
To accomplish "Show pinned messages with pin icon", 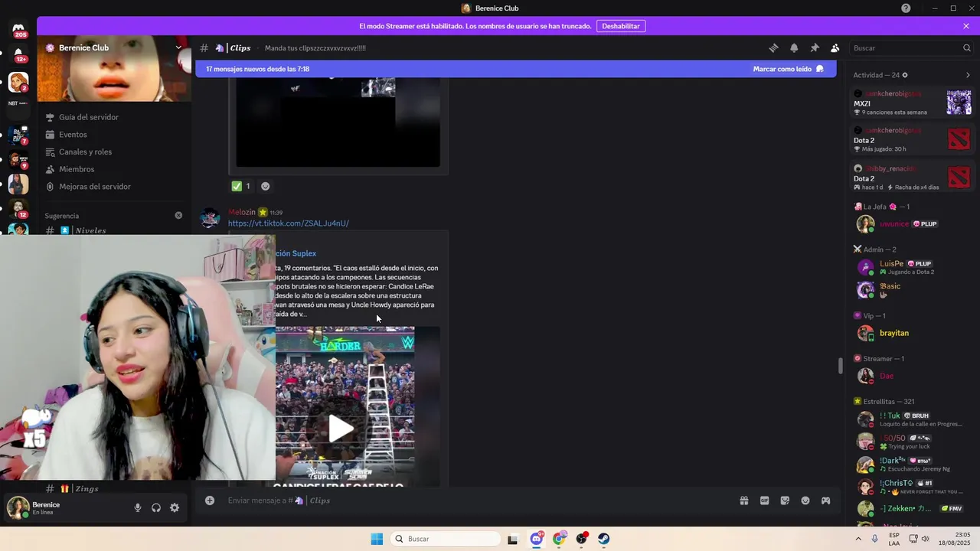I will pyautogui.click(x=815, y=47).
